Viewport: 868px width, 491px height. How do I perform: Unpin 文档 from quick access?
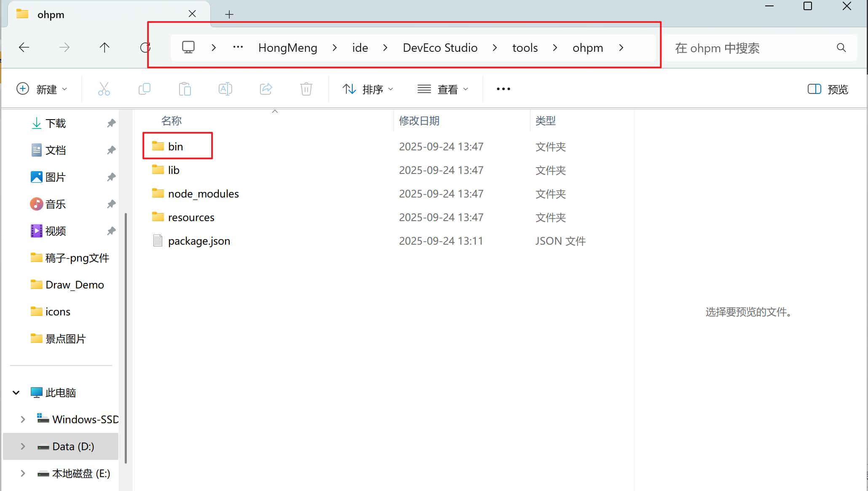point(111,150)
